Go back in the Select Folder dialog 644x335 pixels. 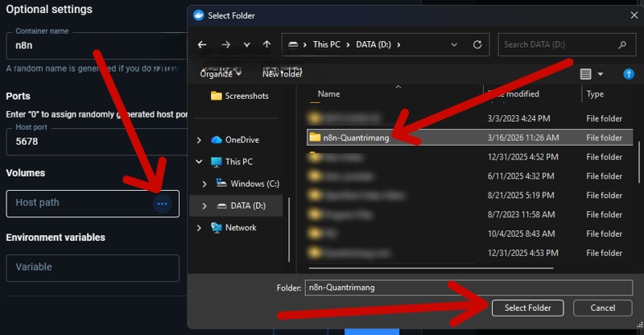(x=202, y=44)
